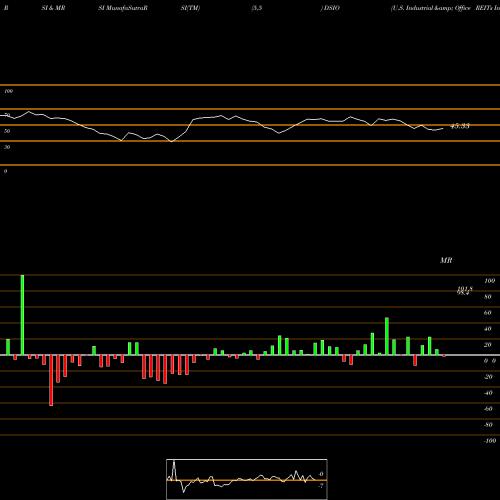Click the RSI axis label 50

coord(7,131)
